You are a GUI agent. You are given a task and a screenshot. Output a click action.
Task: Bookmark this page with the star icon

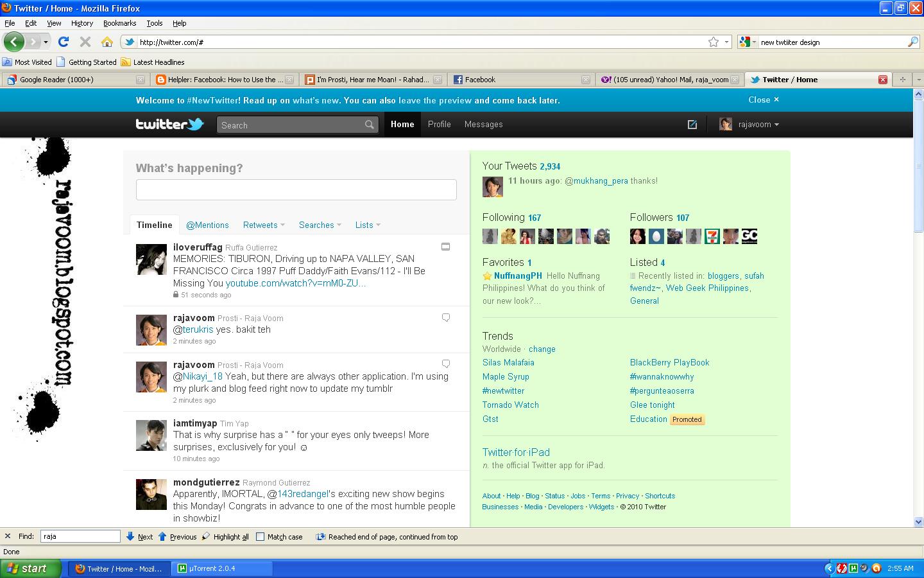[x=714, y=42]
